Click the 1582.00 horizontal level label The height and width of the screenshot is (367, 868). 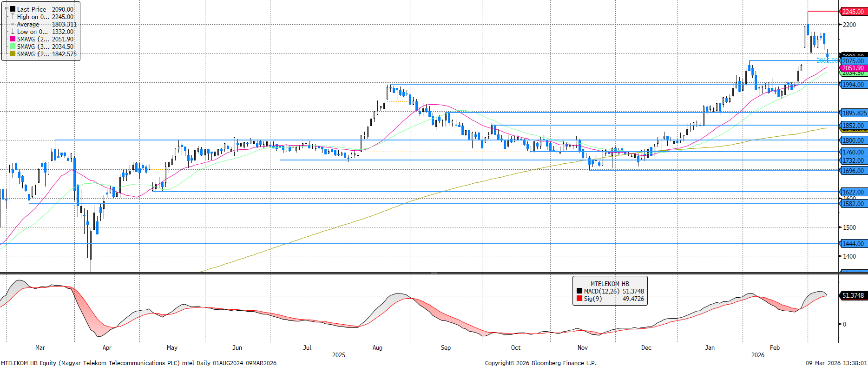(x=853, y=204)
